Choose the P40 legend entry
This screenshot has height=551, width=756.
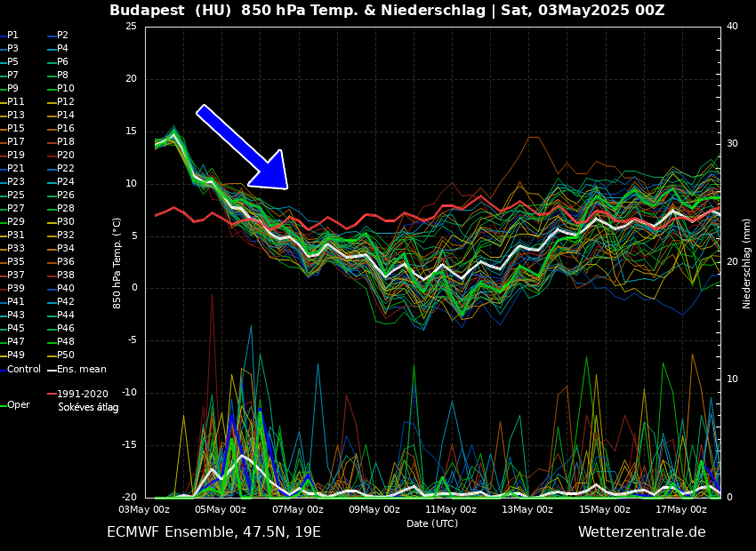pyautogui.click(x=66, y=289)
